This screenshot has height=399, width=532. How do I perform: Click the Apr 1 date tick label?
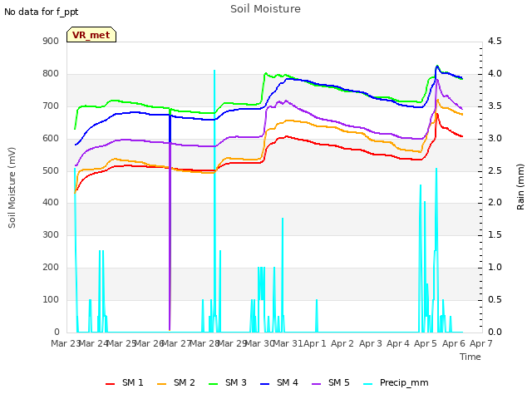click(x=314, y=343)
